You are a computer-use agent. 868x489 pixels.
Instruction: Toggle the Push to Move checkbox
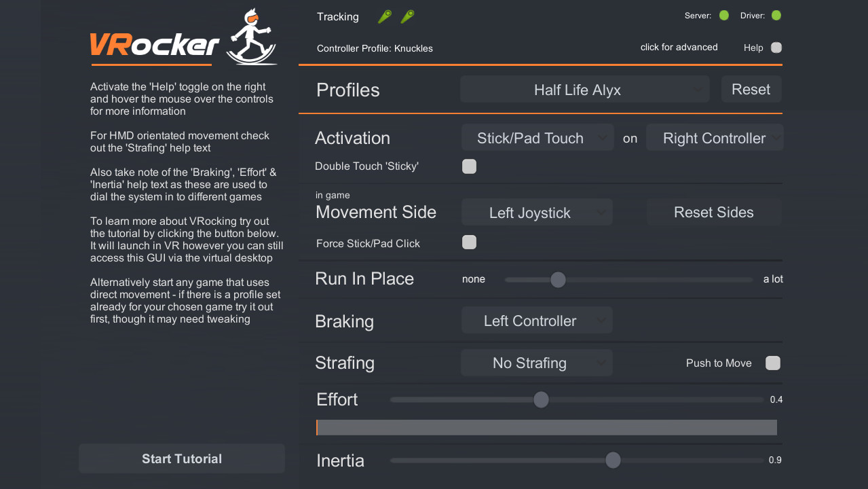(772, 363)
